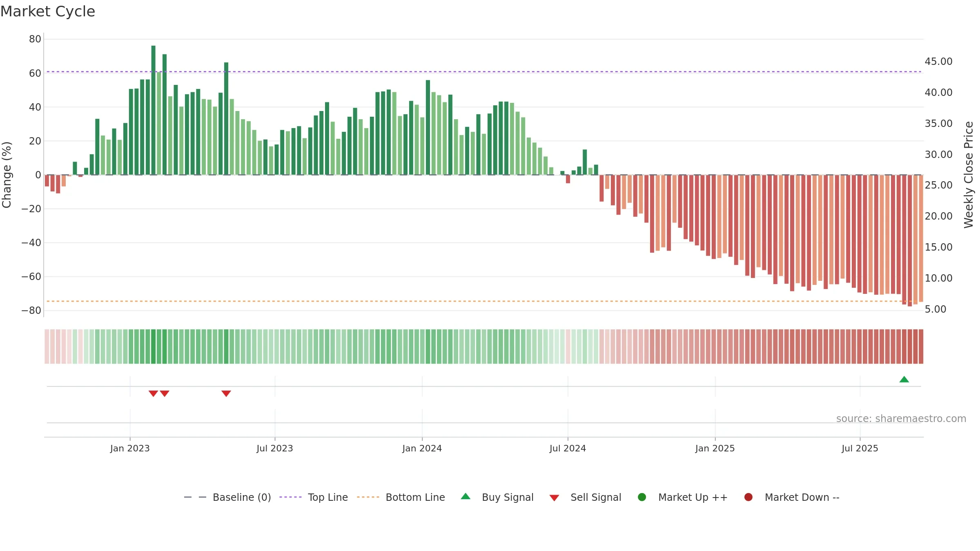The width and height of the screenshot is (980, 551).
Task: Click the gray dashed Baseline legend sample
Action: click(195, 497)
